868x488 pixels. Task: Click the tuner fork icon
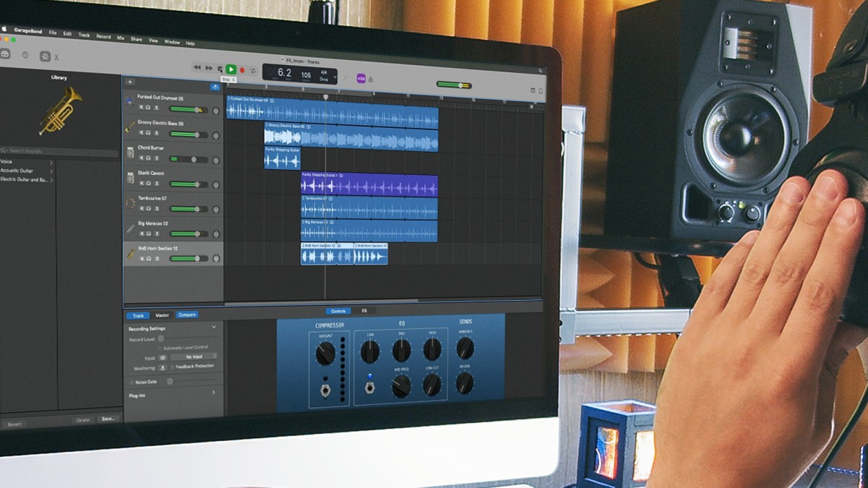[346, 77]
